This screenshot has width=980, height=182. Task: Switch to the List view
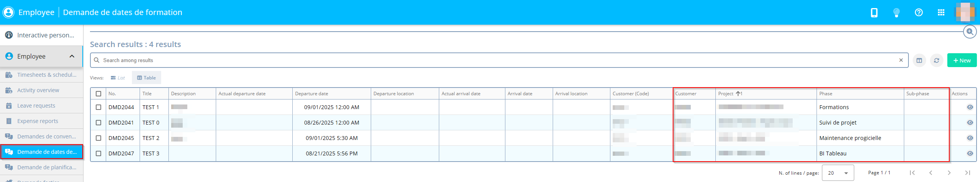[118, 78]
